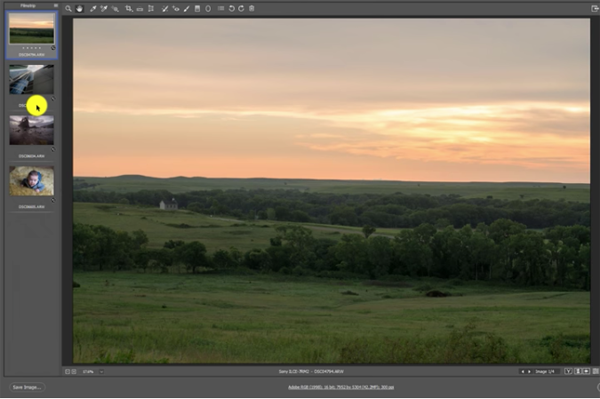The height and width of the screenshot is (399, 600).
Task: Open Filmstrip panel menu
Action: [x=56, y=5]
